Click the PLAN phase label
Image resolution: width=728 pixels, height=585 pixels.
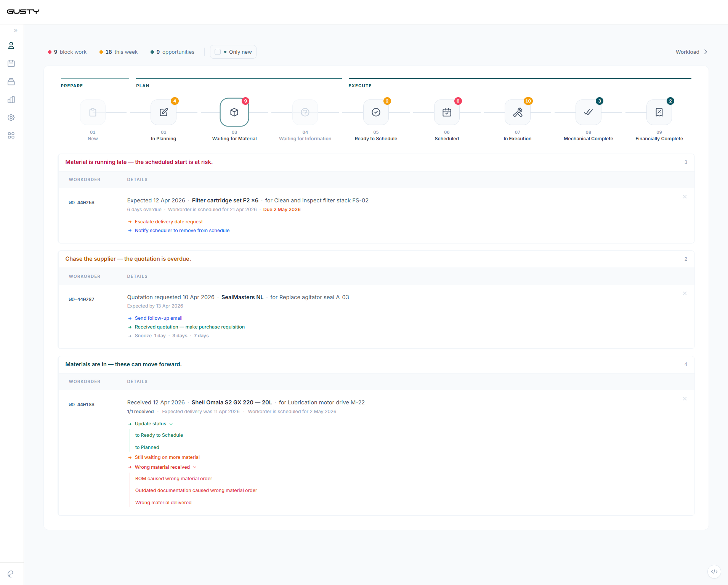tap(143, 86)
